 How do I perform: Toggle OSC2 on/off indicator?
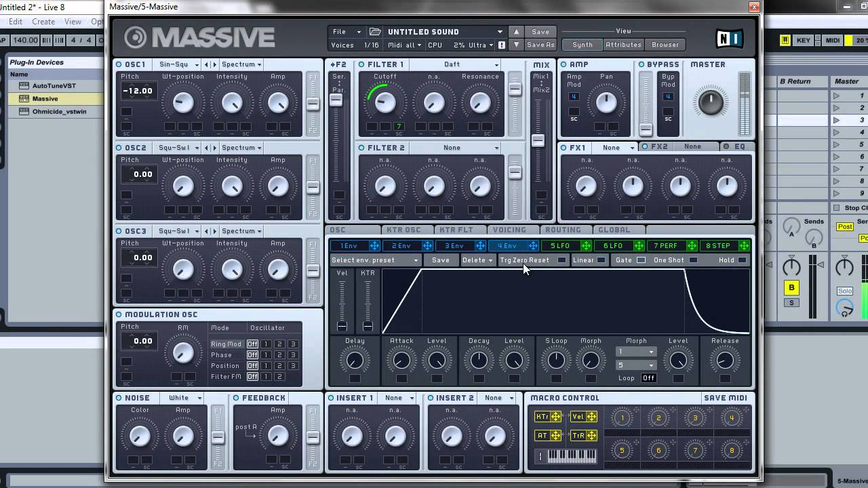pos(119,148)
